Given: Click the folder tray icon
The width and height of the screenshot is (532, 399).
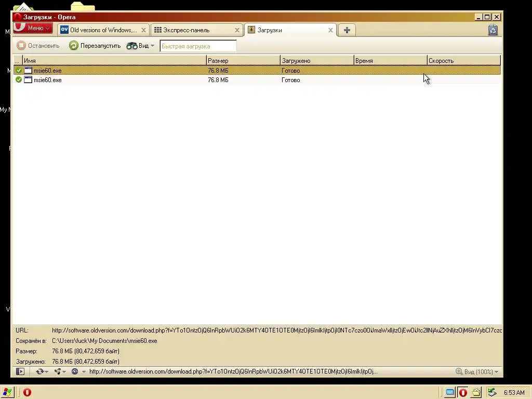Looking at the screenshot, I should tap(476, 393).
